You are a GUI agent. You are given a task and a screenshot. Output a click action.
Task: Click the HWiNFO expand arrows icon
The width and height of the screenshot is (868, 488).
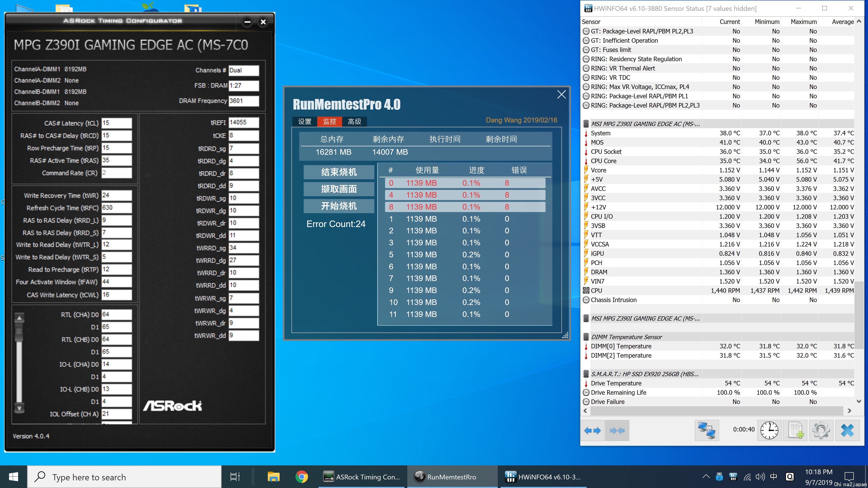click(592, 430)
